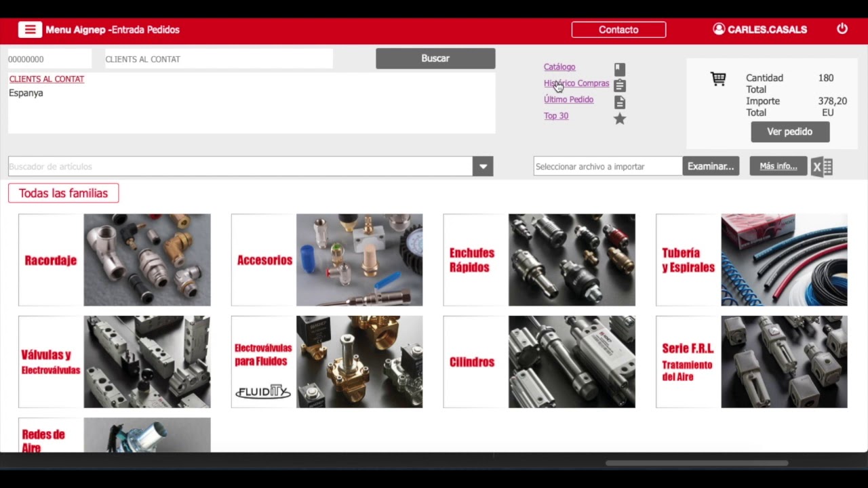Open the Catálogo link
Image resolution: width=868 pixels, height=488 pixels.
pyautogui.click(x=559, y=66)
